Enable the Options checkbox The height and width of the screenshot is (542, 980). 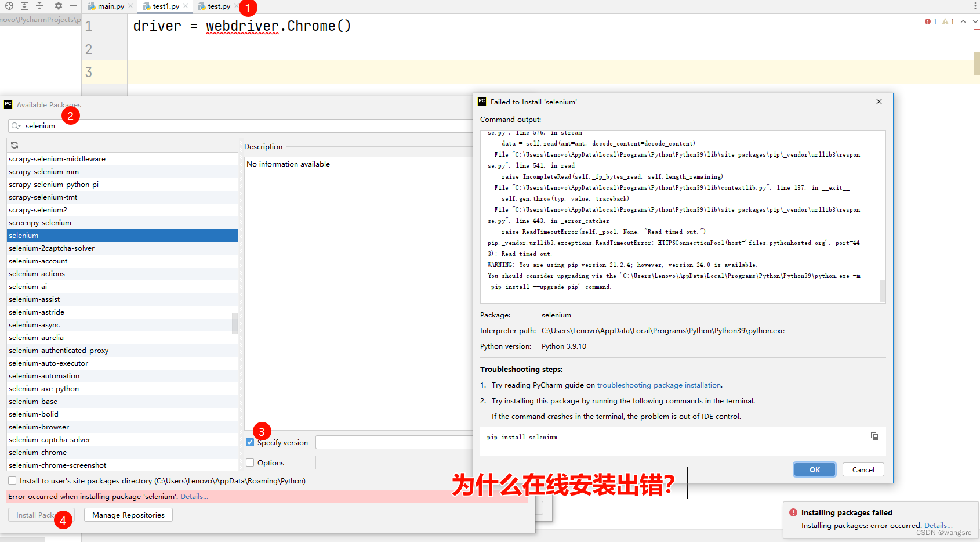pyautogui.click(x=250, y=462)
